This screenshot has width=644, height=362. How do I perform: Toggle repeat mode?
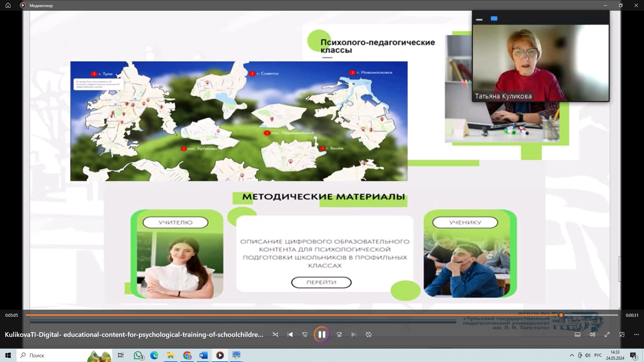click(x=369, y=335)
